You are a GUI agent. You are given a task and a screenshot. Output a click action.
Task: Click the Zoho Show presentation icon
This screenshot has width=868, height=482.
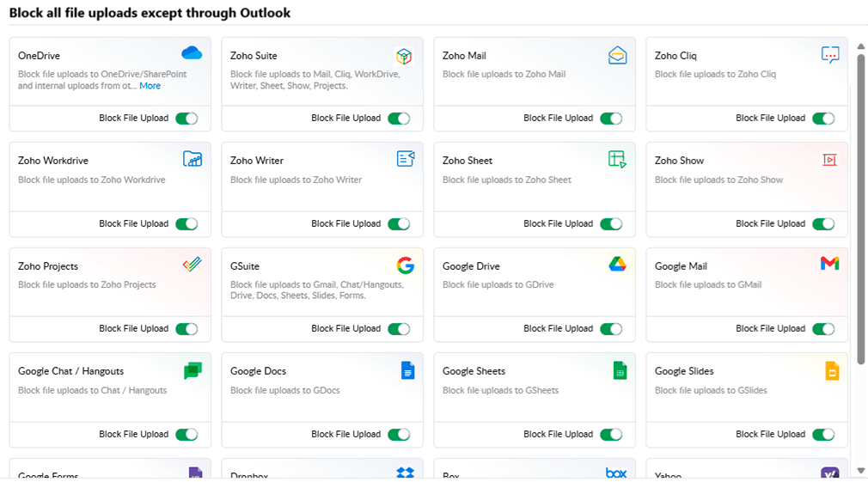[x=829, y=160]
